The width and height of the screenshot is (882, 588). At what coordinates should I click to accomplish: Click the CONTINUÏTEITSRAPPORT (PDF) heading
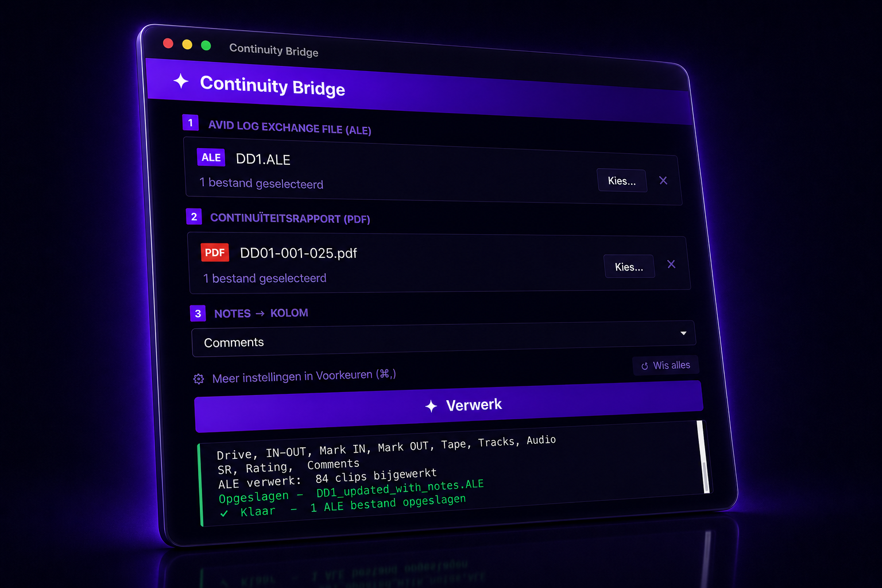290,218
